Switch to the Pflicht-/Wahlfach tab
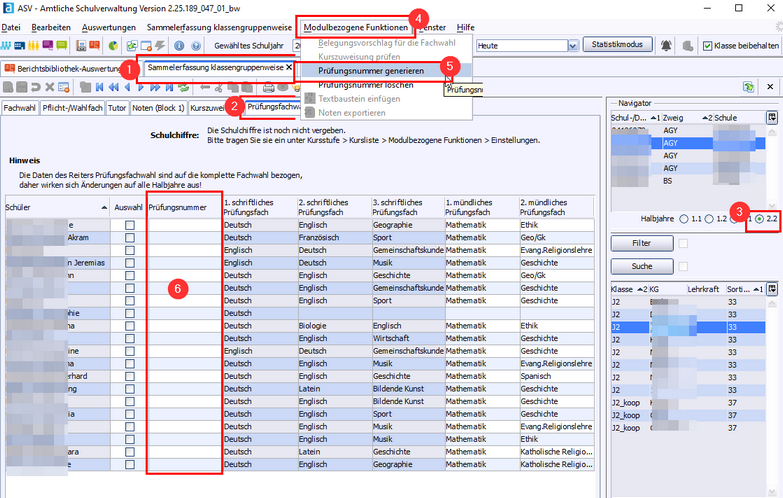This screenshot has height=498, width=783. pyautogui.click(x=71, y=107)
